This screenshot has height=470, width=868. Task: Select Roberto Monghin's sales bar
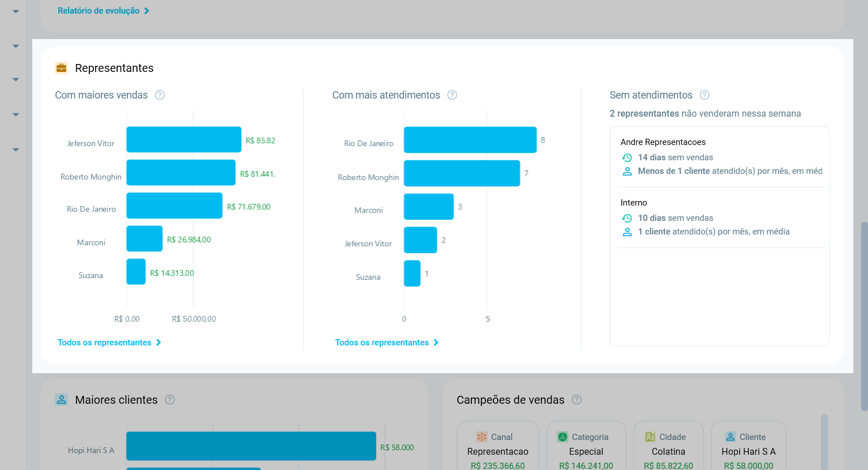click(181, 173)
